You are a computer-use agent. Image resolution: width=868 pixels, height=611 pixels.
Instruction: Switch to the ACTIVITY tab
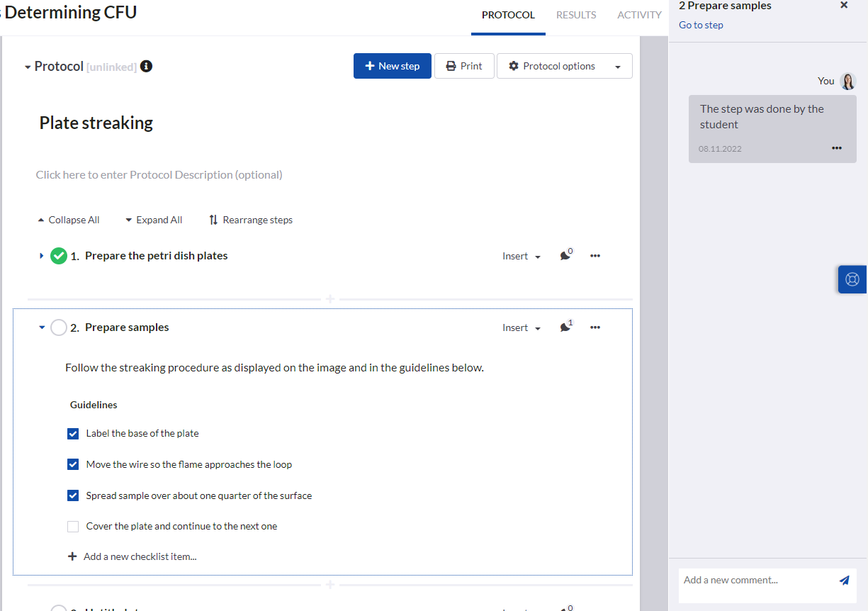pos(639,15)
